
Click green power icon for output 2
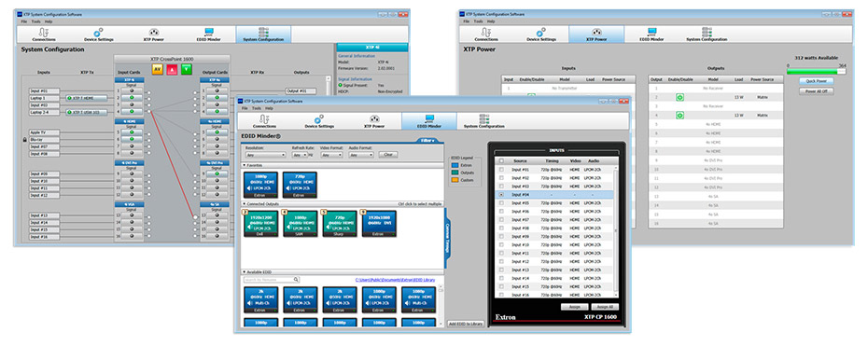click(679, 97)
